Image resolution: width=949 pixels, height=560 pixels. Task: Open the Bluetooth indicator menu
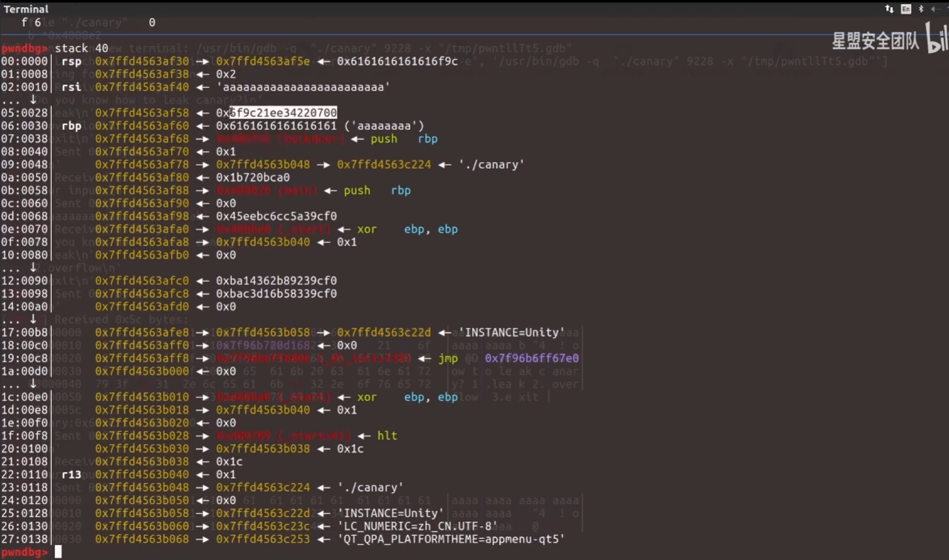(921, 9)
